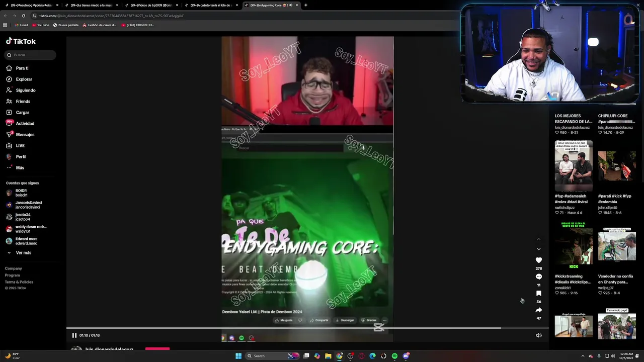
Task: Open #adamsaleh rolex video thumbnail
Action: click(x=574, y=166)
